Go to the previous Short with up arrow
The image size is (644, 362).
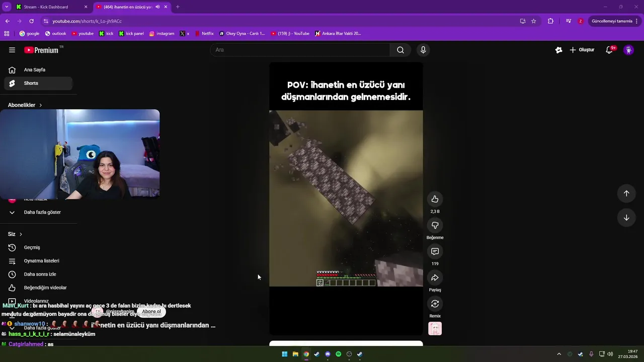(626, 194)
